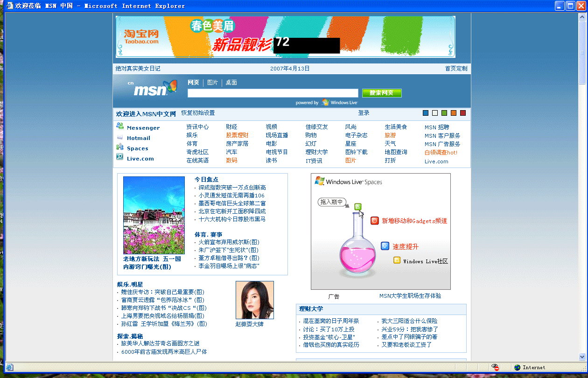Click the Windows Live Spaces logo
The height and width of the screenshot is (378, 588).
pyautogui.click(x=349, y=182)
